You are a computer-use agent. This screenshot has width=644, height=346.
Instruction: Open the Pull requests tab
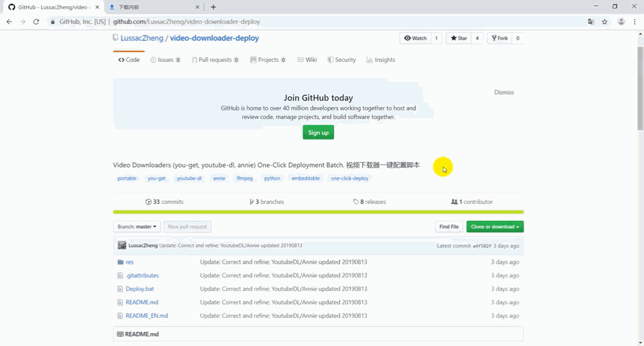coord(215,60)
